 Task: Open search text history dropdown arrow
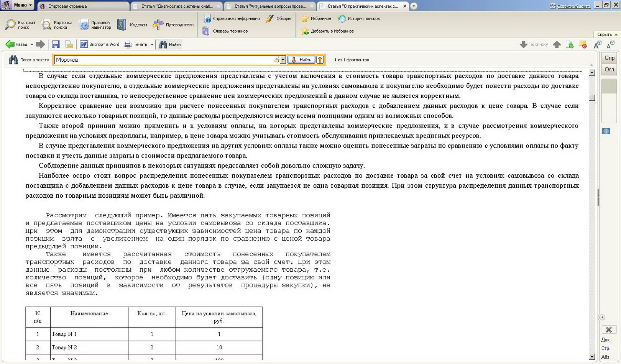pyautogui.click(x=283, y=60)
